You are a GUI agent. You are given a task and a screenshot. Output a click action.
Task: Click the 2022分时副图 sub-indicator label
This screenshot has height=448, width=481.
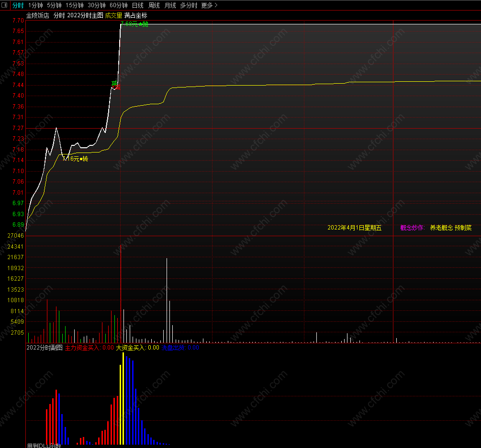45,348
